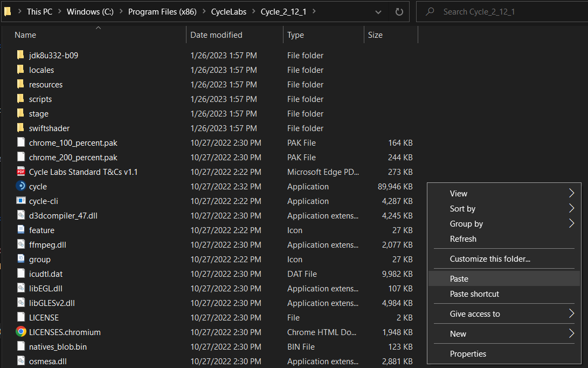Click the chrome_200_percent.pak file icon
Screen dimensions: 588x368
coord(21,158)
